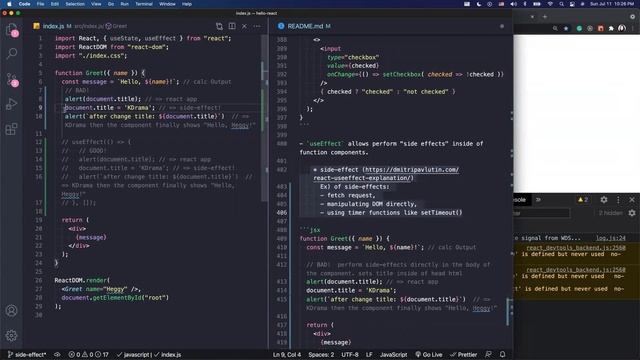Close the DevTools panel
Viewport: 640px width, 360px height.
click(x=632, y=200)
